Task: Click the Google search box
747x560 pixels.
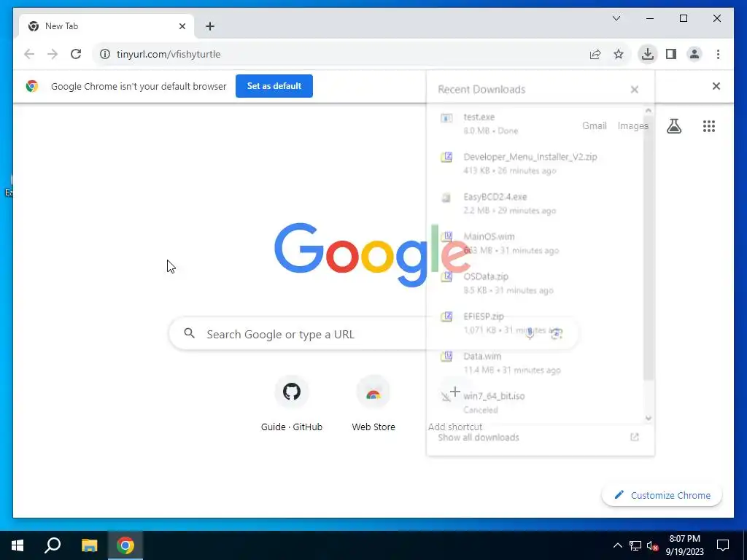Action: pyautogui.click(x=373, y=334)
